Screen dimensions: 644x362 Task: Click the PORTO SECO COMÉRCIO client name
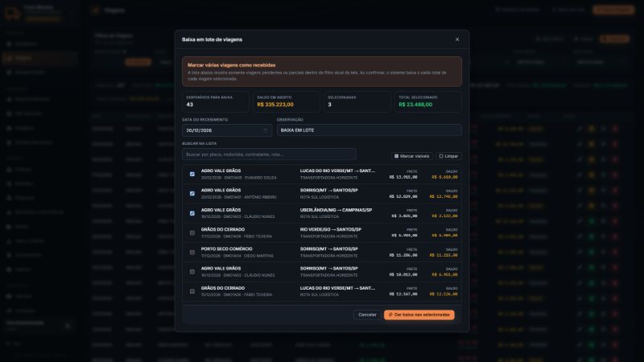pos(226,249)
